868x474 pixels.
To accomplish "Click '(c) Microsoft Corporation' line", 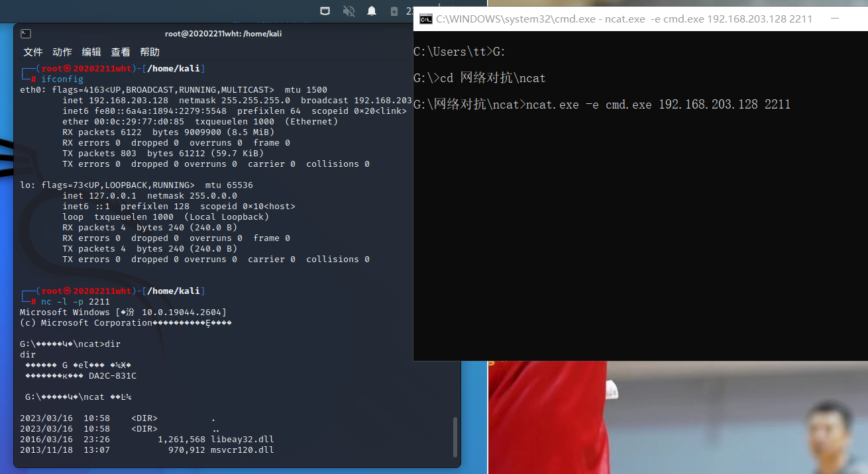I will pyautogui.click(x=126, y=323).
